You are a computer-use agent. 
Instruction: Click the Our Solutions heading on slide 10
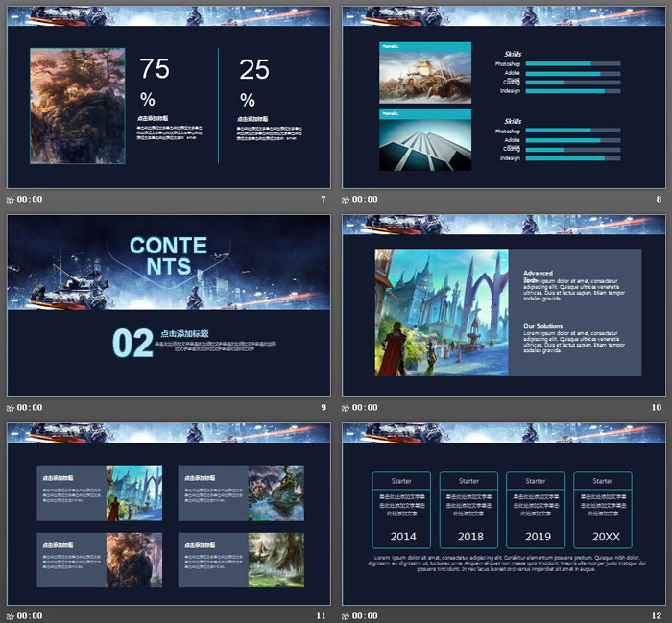(543, 326)
